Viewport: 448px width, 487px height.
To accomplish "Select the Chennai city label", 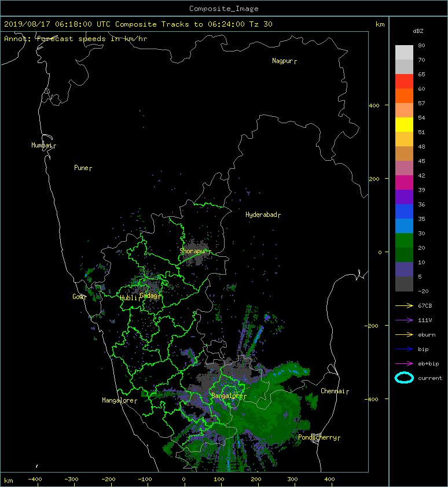I will click(x=333, y=391).
